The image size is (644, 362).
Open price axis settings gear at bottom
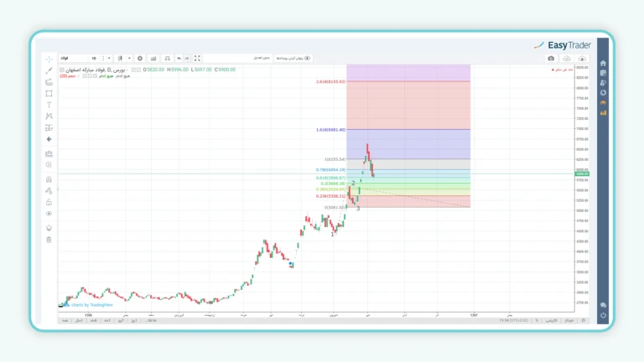pos(584,321)
